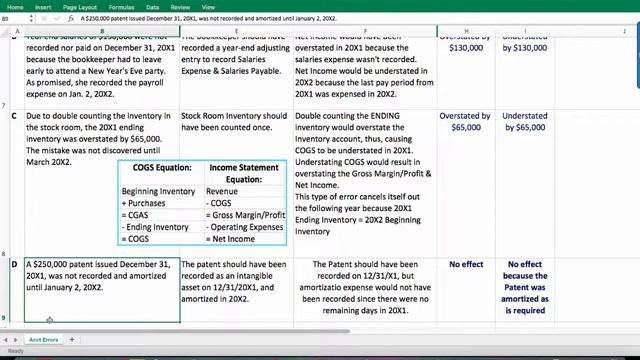Screen dimensions: 640x360
Task: Click 'Income Statement Equation:' heading
Action: [244, 173]
